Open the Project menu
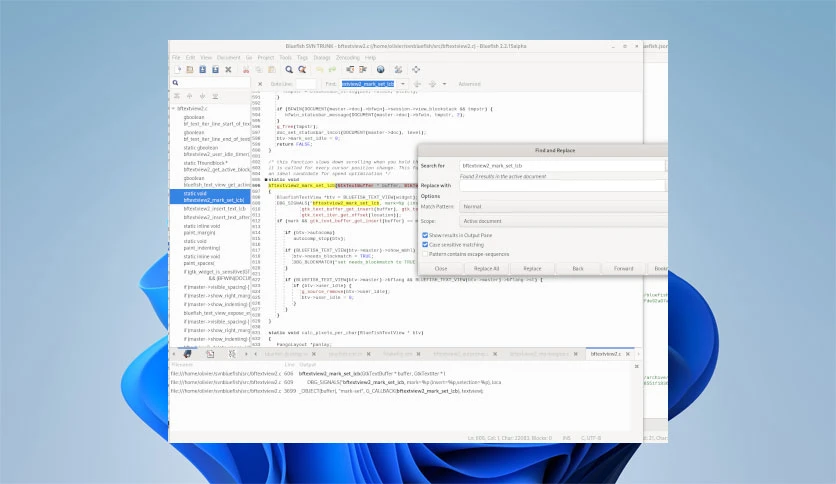This screenshot has height=484, width=836. 266,58
